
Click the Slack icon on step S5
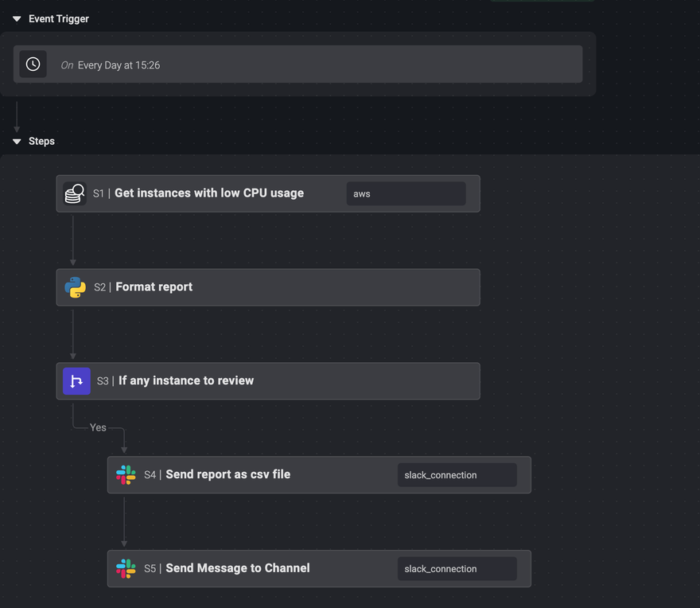(x=126, y=569)
